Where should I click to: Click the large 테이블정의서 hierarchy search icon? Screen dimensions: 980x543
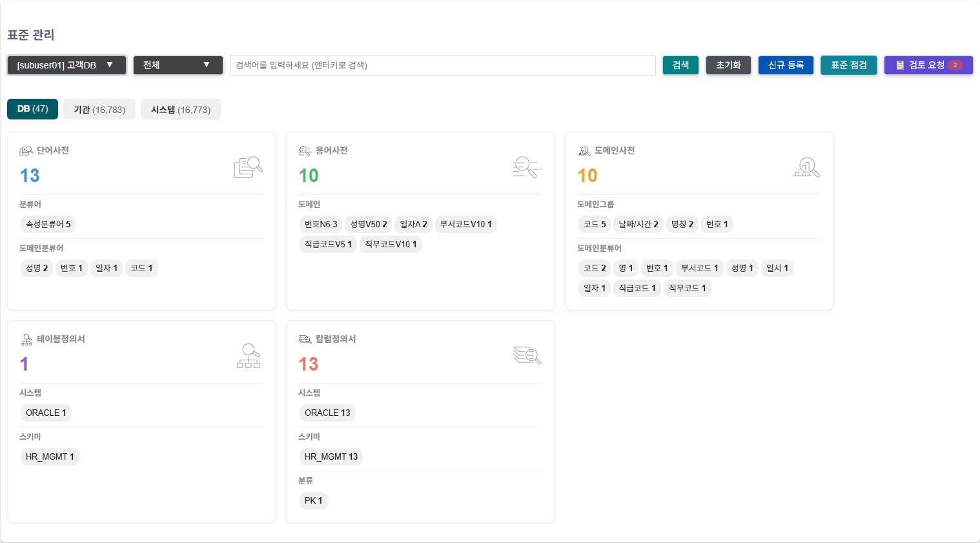click(x=249, y=356)
